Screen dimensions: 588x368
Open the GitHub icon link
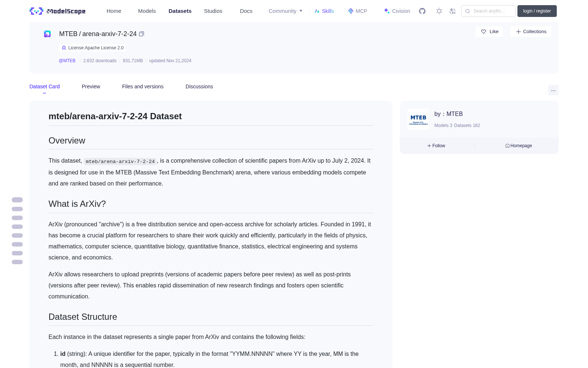422,11
